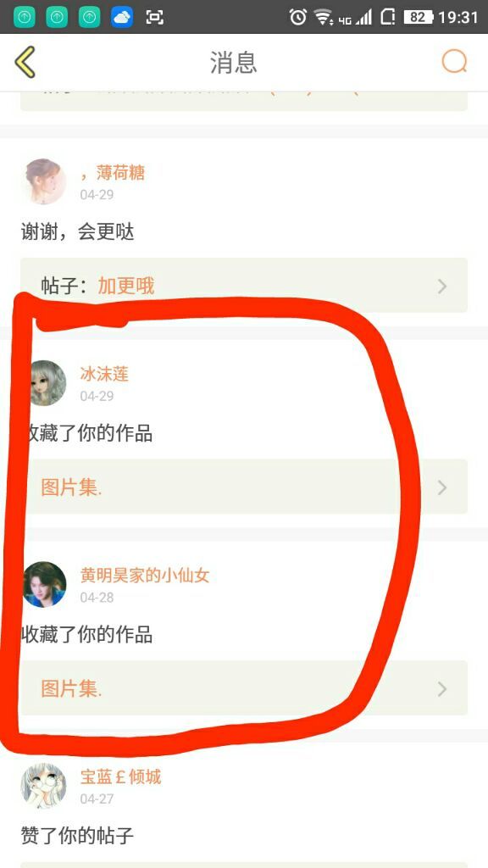Open the username link 宝蓝£倾城
This screenshot has height=868, width=488.
[120, 777]
